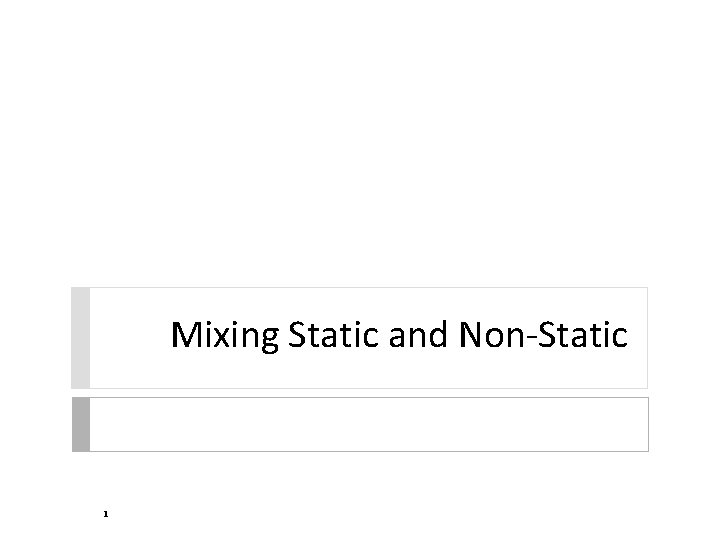
Task: Click the center of the empty subtitle box
Action: [368, 424]
